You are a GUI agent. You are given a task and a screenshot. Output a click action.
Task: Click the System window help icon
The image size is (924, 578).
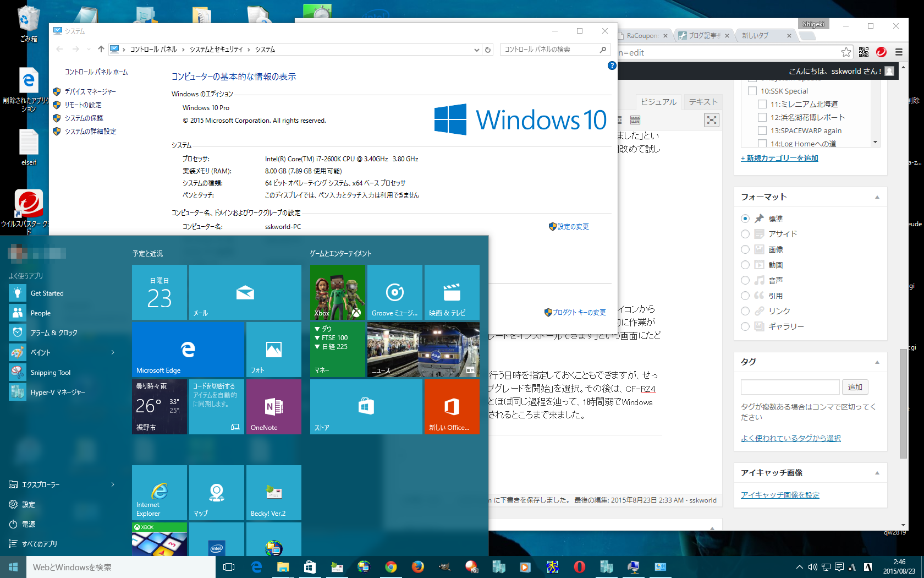coord(612,66)
